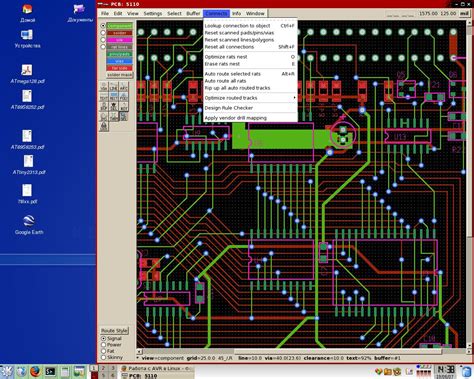The image size is (474, 379).
Task: Open the KDE start menu button
Action: pyautogui.click(x=7, y=371)
